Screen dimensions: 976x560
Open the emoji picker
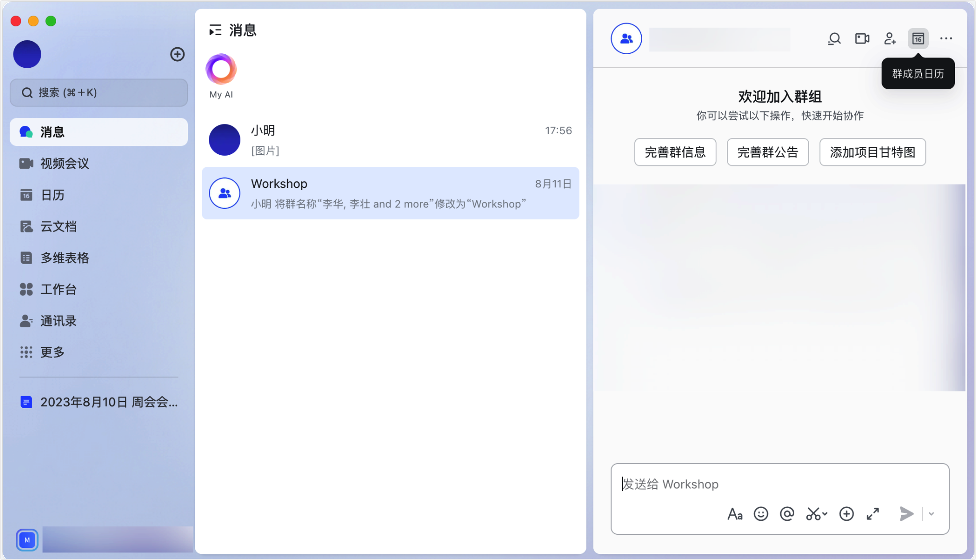tap(761, 514)
